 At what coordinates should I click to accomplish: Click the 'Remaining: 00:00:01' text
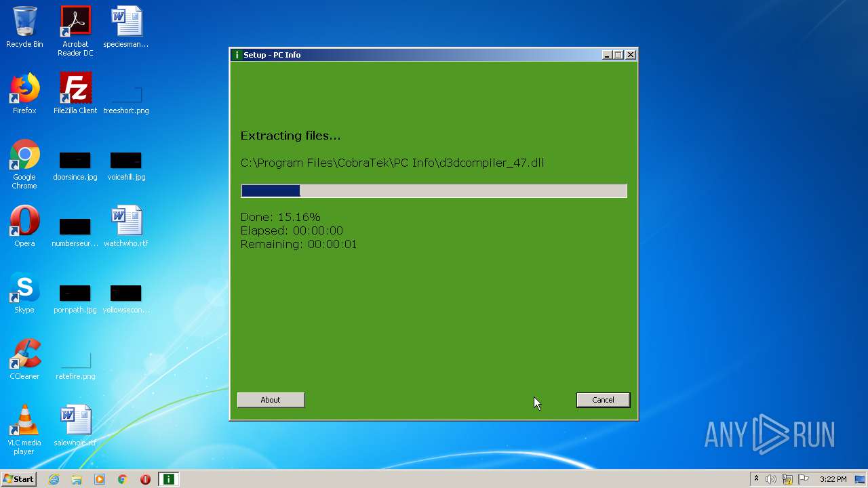click(x=298, y=244)
